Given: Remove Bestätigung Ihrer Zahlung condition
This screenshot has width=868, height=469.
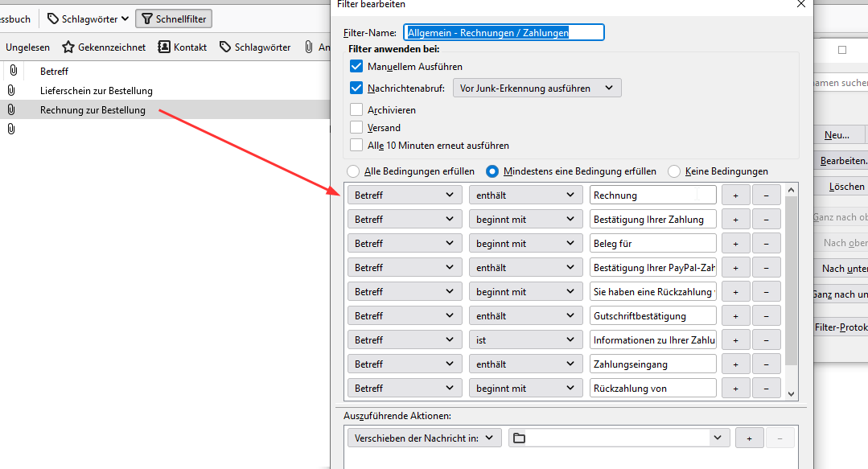Looking at the screenshot, I should click(x=766, y=220).
